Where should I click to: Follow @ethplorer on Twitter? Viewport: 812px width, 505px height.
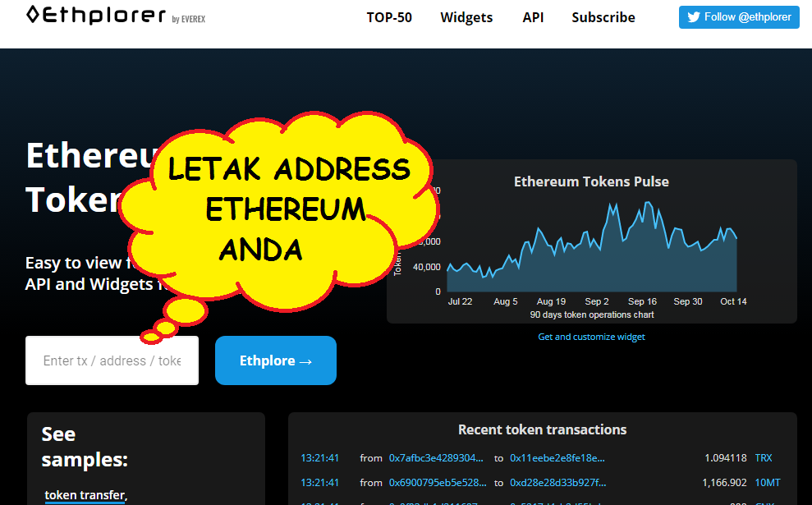click(x=739, y=17)
